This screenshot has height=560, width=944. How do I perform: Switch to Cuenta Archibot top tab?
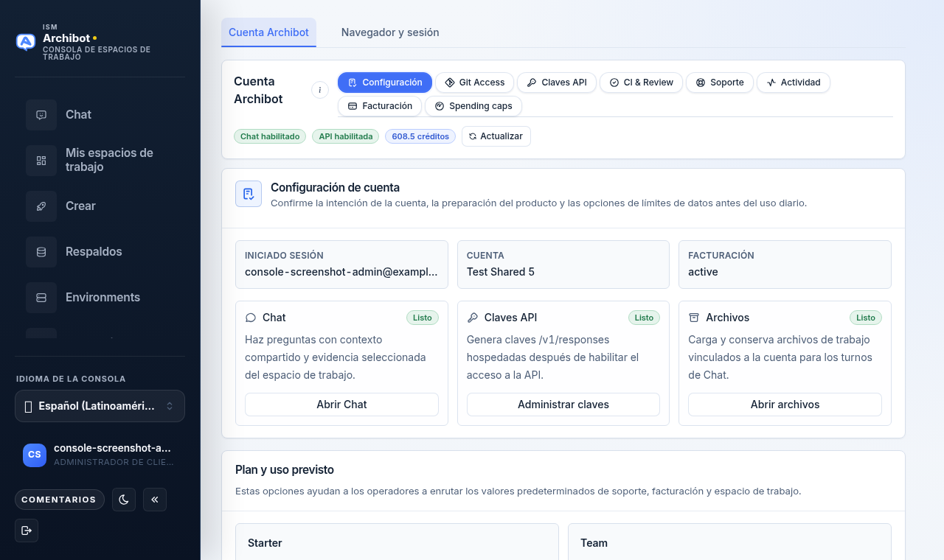[268, 32]
